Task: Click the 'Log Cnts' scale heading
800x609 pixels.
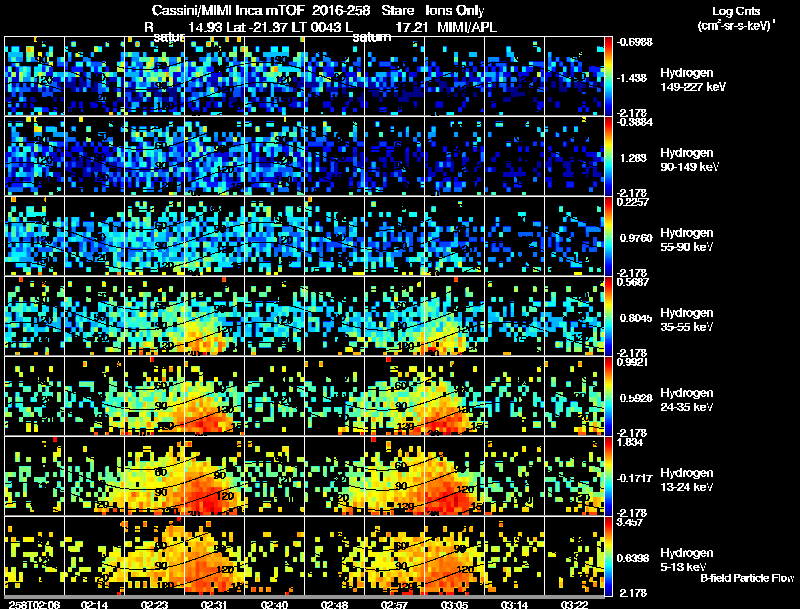Action: 736,11
